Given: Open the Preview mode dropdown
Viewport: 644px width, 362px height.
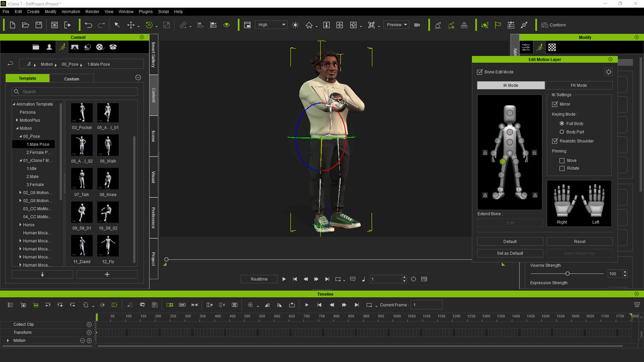Looking at the screenshot, I should tap(396, 25).
